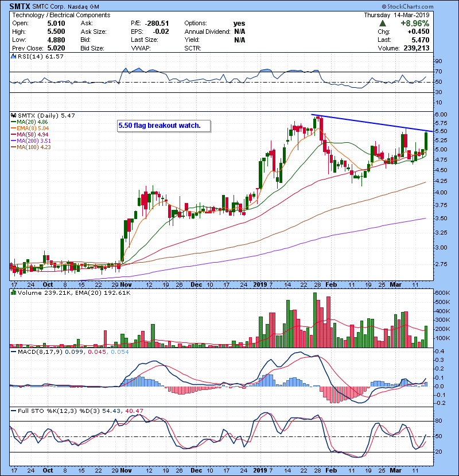The height and width of the screenshot is (476, 459).
Task: Click the EPS -0.02 value
Action: click(x=161, y=32)
